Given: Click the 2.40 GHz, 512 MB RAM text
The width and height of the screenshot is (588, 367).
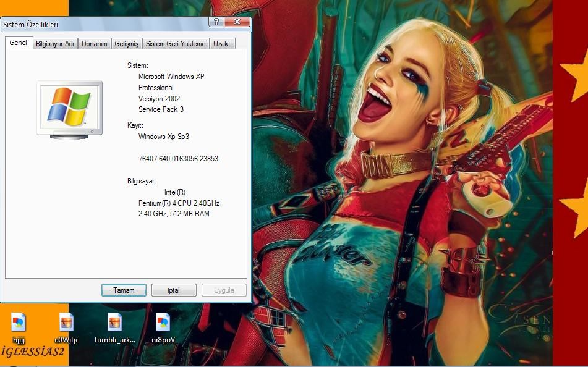Looking at the screenshot, I should (174, 214).
